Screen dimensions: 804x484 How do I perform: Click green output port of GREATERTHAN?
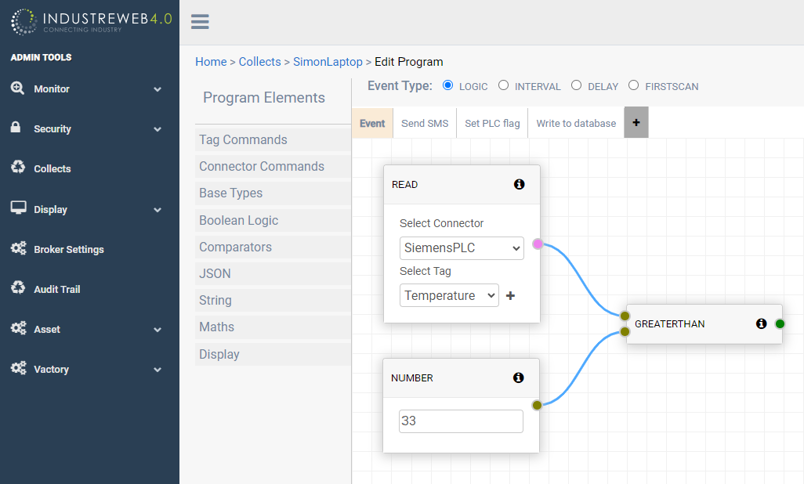pyautogui.click(x=780, y=324)
